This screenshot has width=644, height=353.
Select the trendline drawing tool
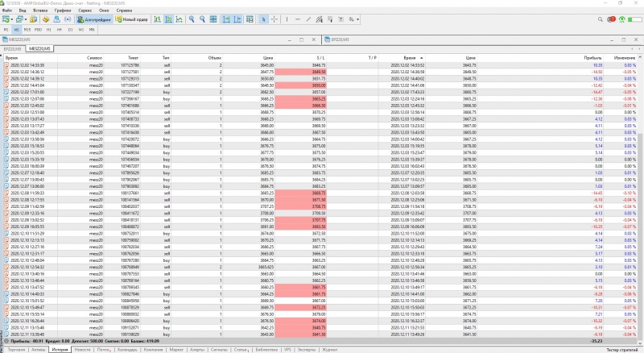coord(308,19)
